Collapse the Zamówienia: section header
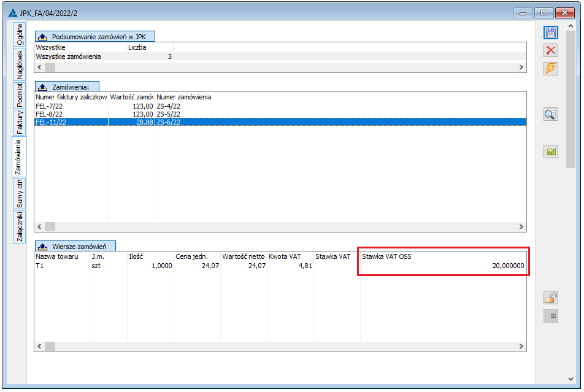The image size is (584, 392). point(67,87)
